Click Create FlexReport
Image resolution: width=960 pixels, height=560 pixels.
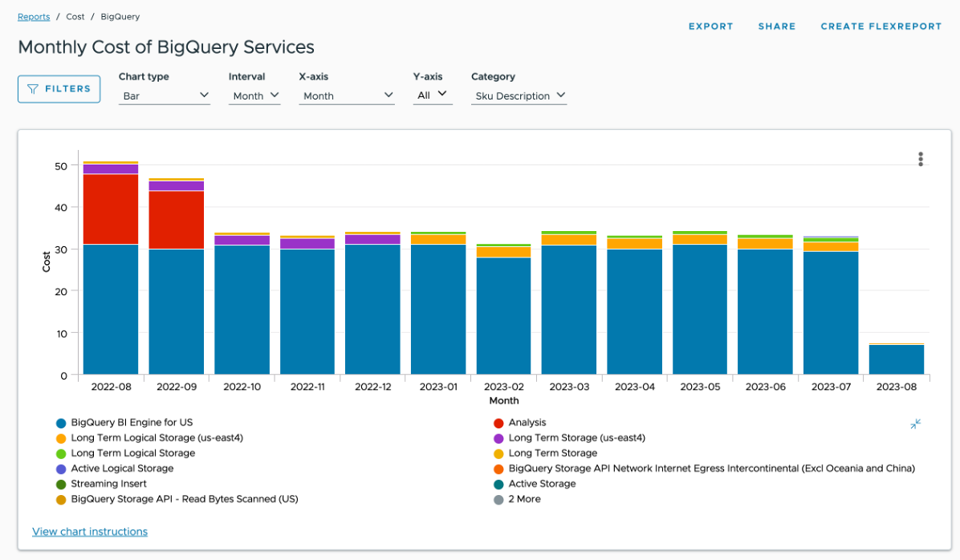pos(881,26)
